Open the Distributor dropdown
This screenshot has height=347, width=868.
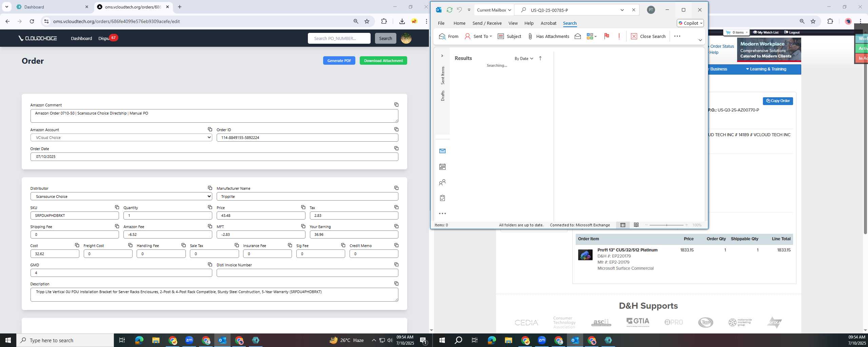coord(121,196)
